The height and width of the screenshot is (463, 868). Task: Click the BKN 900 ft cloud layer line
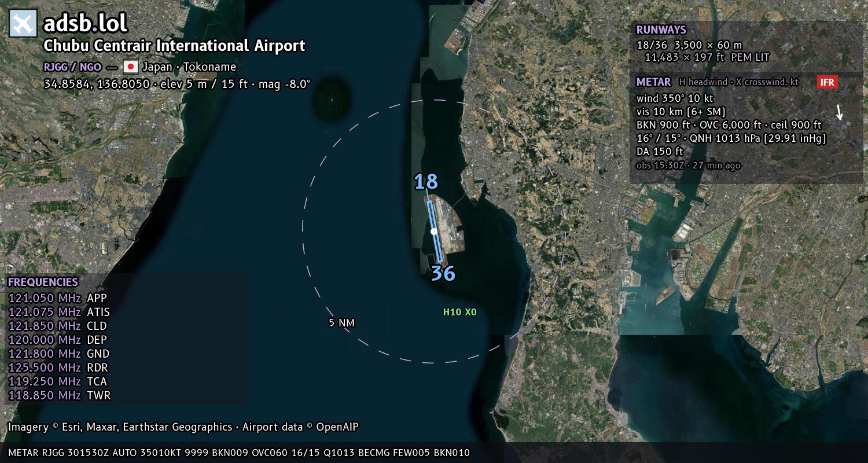click(729, 125)
